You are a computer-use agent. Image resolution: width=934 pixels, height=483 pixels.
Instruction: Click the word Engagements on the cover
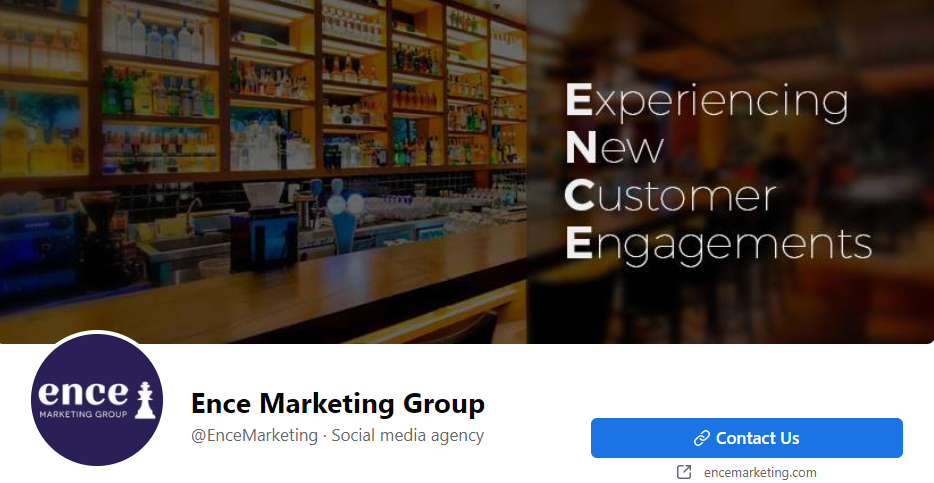tap(718, 244)
